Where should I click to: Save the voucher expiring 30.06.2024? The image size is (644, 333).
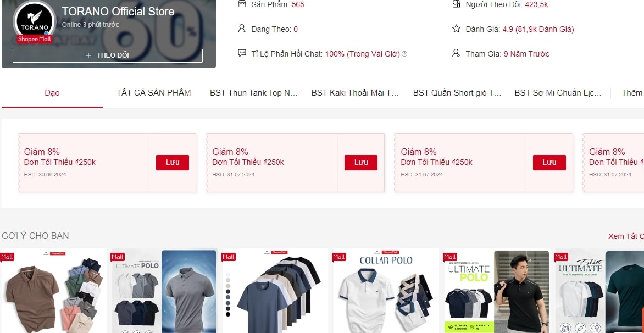click(x=173, y=162)
